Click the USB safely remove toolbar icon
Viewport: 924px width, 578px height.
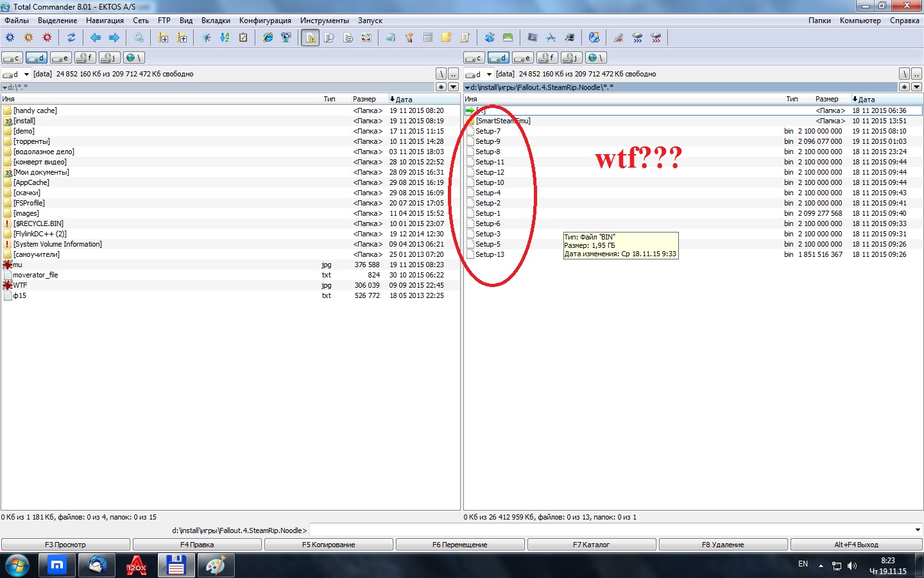(619, 38)
